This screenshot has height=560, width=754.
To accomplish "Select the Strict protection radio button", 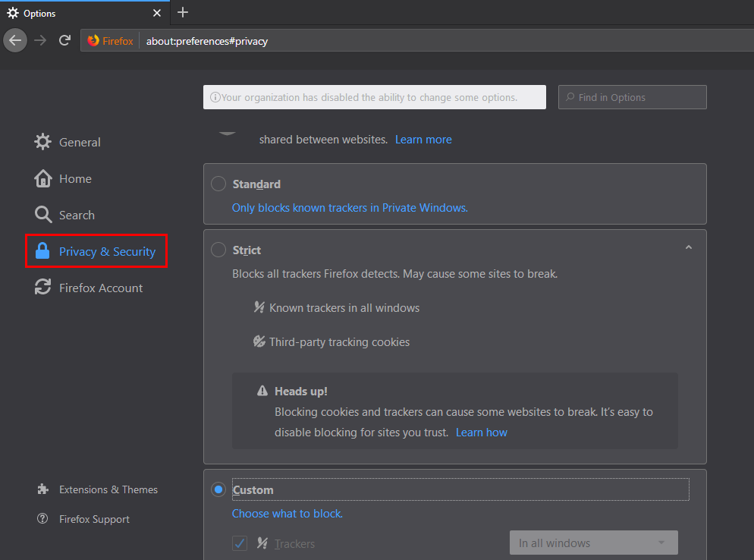I will pos(218,250).
